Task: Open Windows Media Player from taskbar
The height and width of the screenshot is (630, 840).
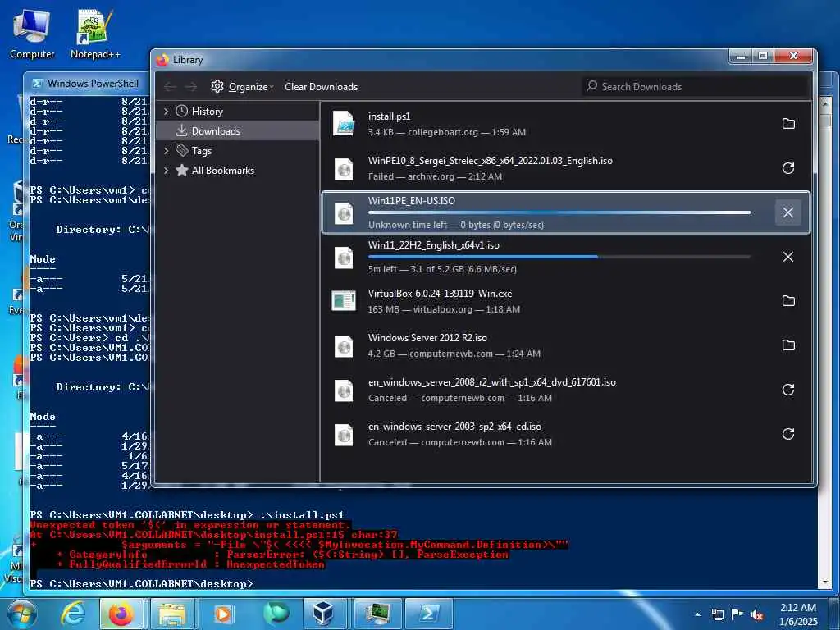Action: (x=223, y=614)
